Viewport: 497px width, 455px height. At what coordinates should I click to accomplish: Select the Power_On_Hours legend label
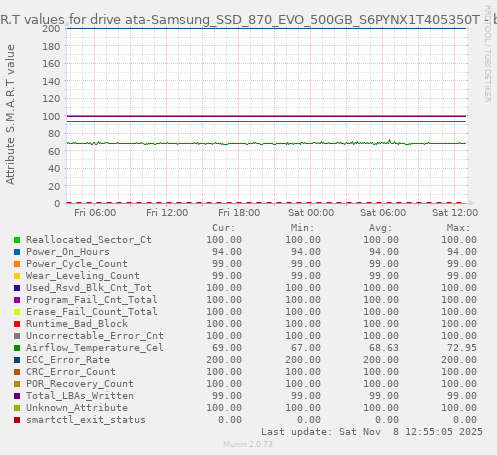coord(68,252)
